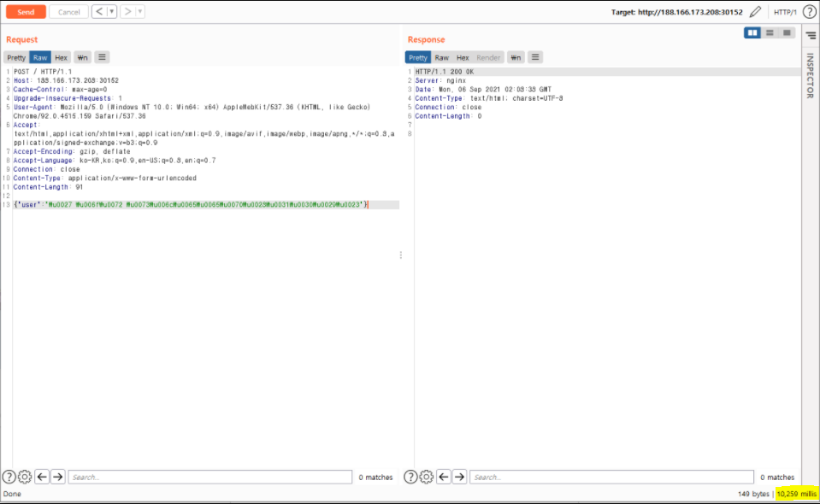This screenshot has width=820, height=504.
Task: Click the Server: nginx response header
Action: point(440,80)
